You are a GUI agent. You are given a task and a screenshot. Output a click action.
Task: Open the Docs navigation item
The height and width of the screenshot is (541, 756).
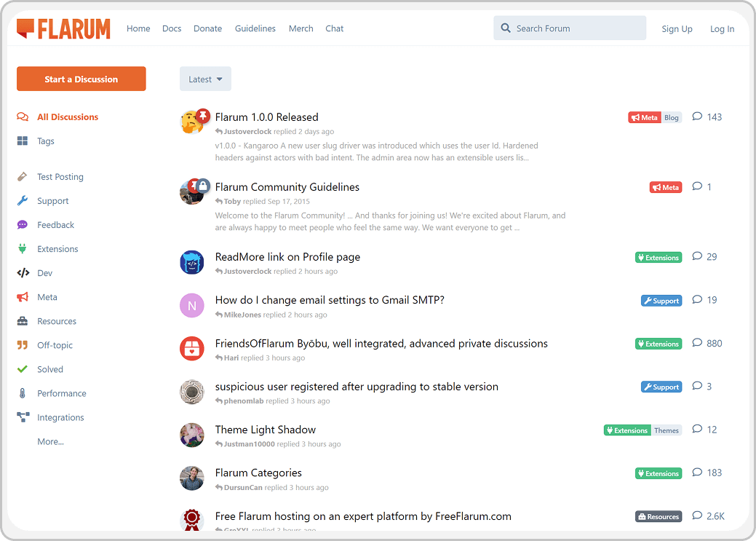point(172,28)
